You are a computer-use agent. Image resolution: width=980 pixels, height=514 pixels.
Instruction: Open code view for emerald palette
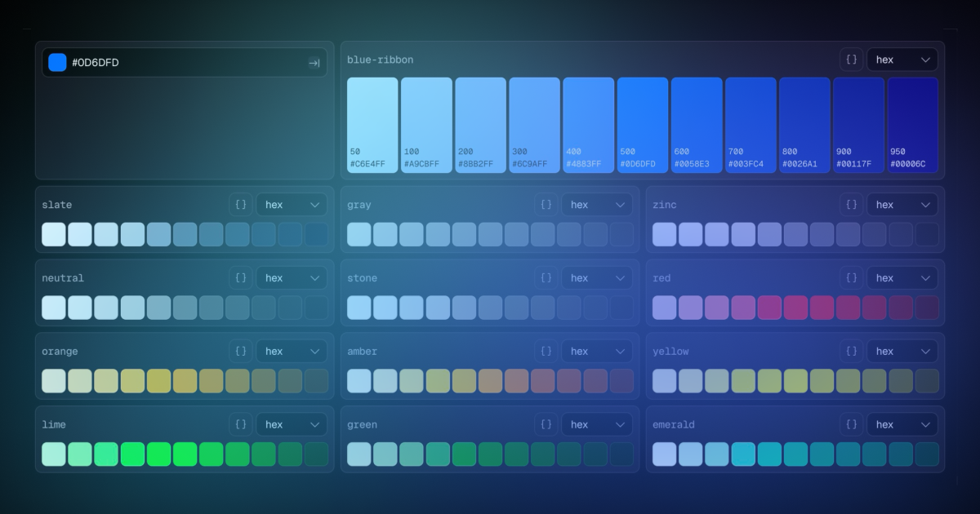point(851,423)
